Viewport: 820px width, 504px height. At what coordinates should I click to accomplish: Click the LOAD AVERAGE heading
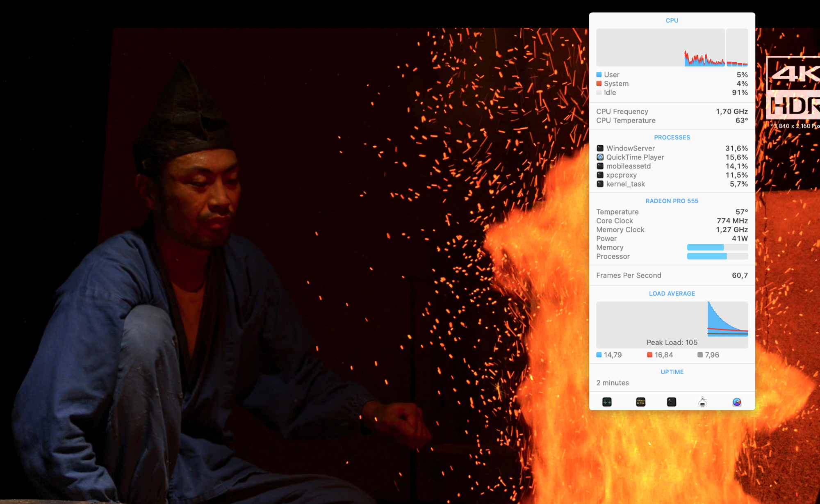(x=672, y=294)
